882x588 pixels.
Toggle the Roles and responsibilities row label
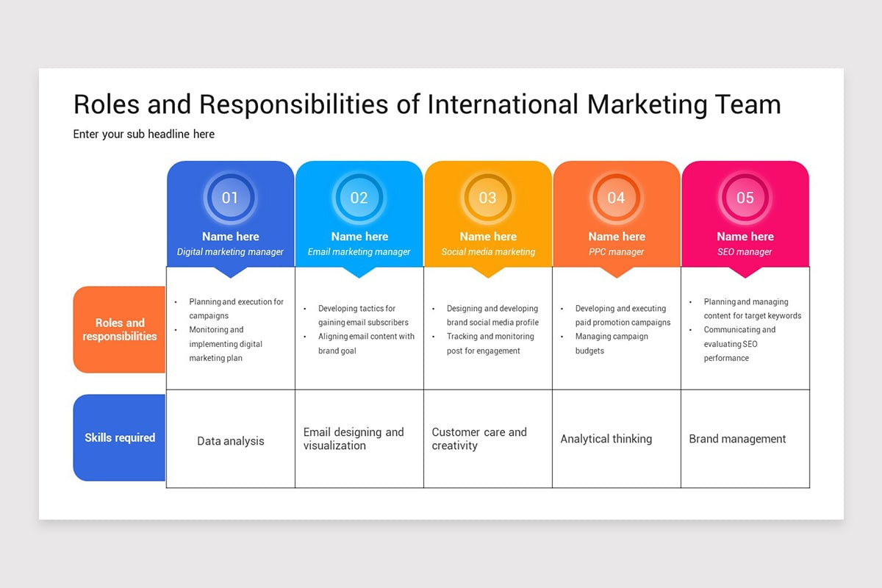(x=119, y=329)
